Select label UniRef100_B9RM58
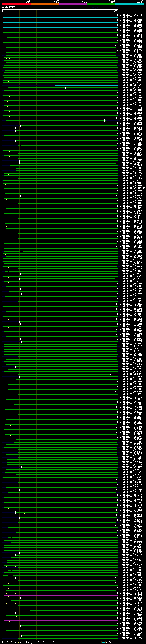 131,553
